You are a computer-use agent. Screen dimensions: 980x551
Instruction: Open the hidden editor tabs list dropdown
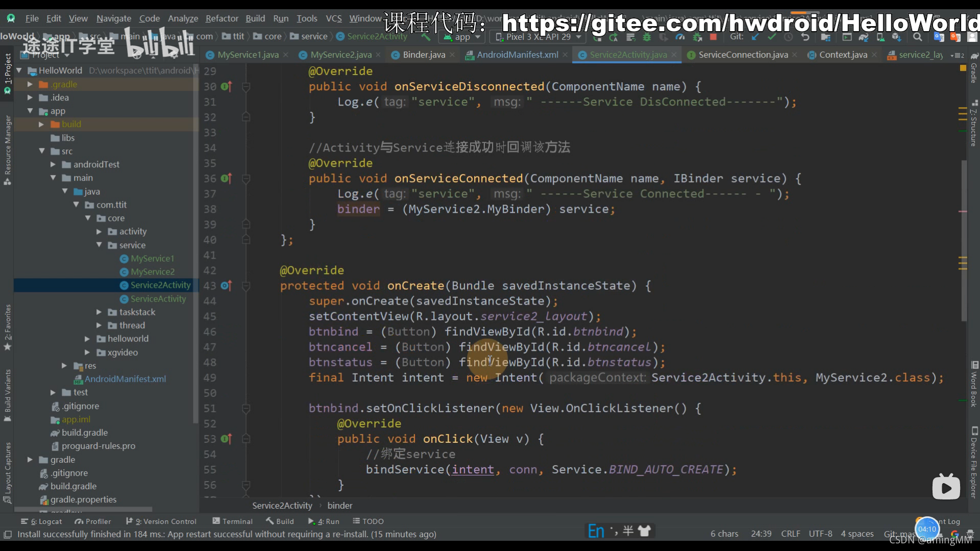959,55
